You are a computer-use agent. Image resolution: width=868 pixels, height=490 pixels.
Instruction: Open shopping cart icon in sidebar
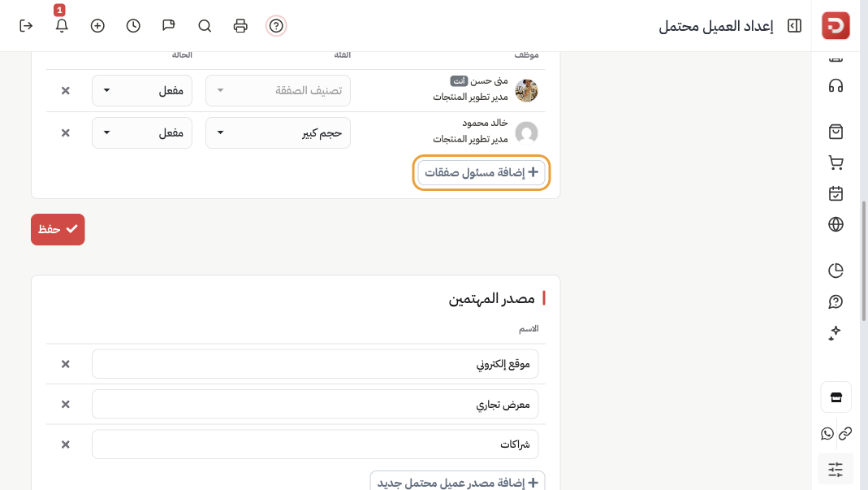pyautogui.click(x=836, y=163)
